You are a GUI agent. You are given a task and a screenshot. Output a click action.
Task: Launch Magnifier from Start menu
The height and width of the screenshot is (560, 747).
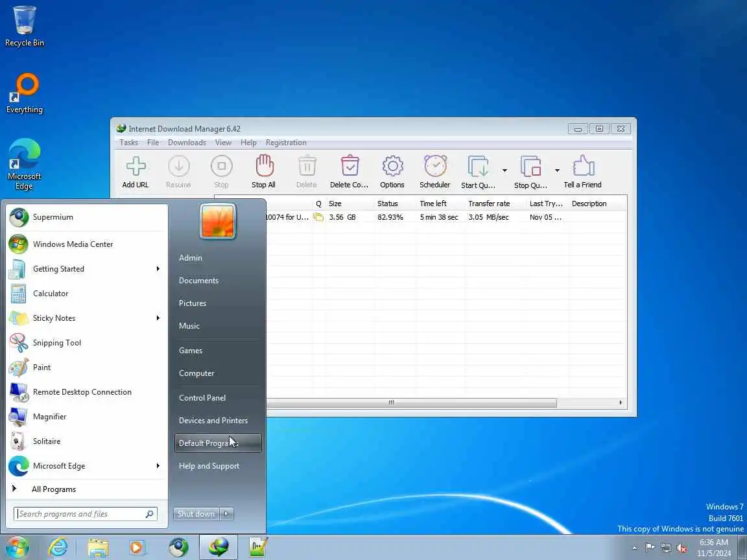(87, 417)
